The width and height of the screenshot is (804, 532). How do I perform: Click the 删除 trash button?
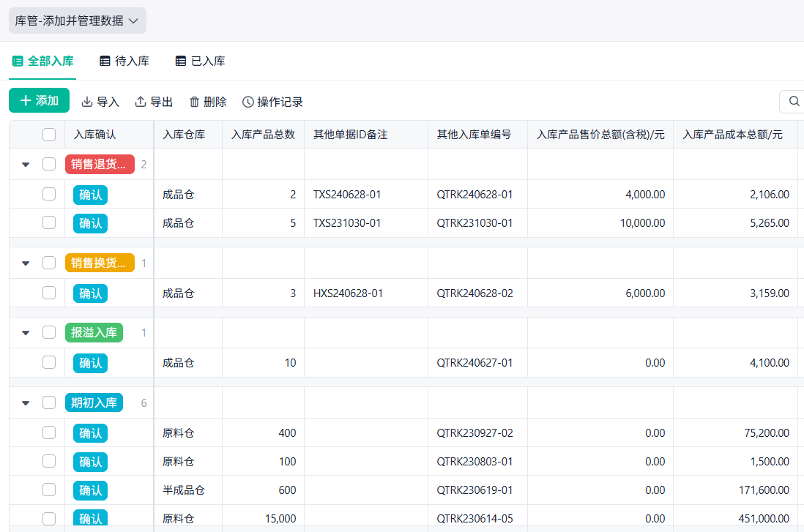point(208,102)
